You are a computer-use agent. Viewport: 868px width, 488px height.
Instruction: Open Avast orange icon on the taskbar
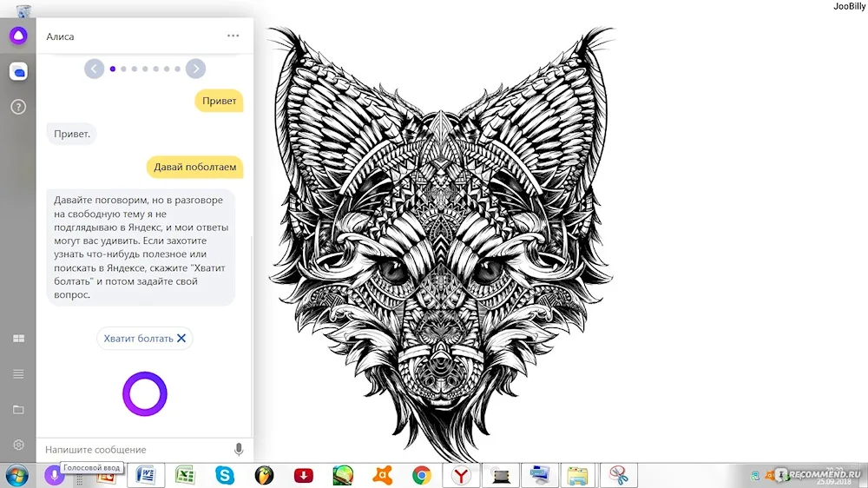click(383, 475)
